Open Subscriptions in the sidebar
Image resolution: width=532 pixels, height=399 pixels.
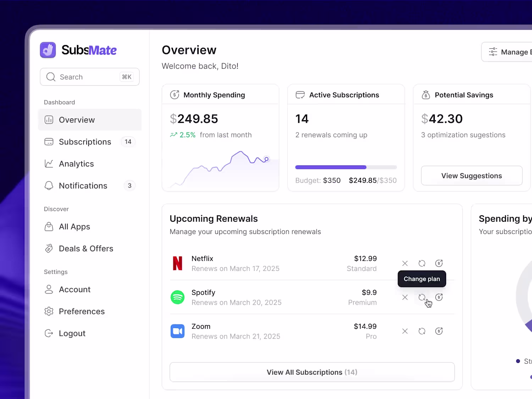coord(90,142)
